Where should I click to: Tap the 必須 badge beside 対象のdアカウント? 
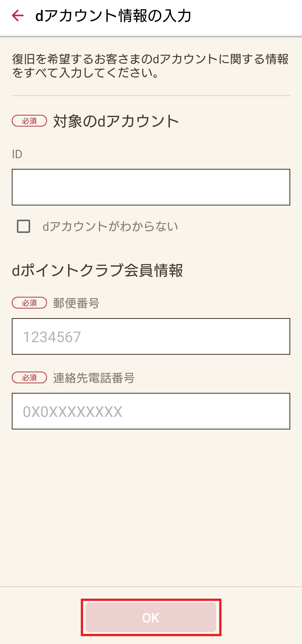29,121
